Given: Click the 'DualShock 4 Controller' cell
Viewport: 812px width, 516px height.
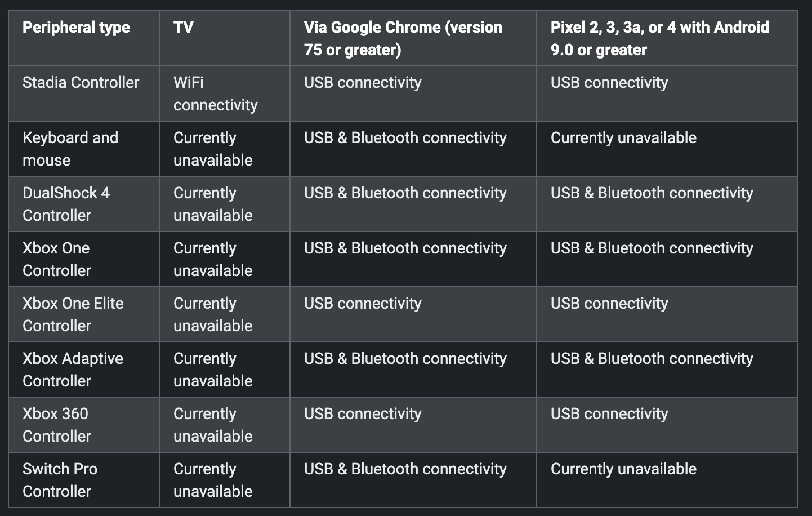Looking at the screenshot, I should pos(66,204).
